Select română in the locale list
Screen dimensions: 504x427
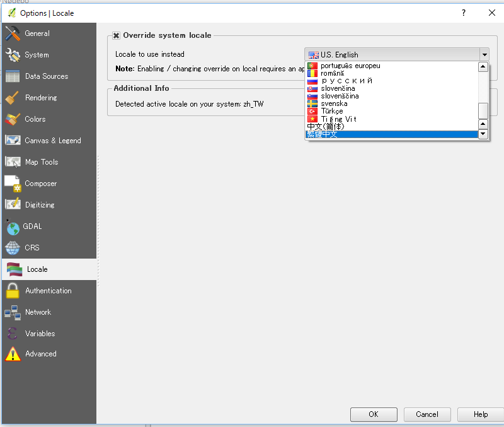click(392, 73)
